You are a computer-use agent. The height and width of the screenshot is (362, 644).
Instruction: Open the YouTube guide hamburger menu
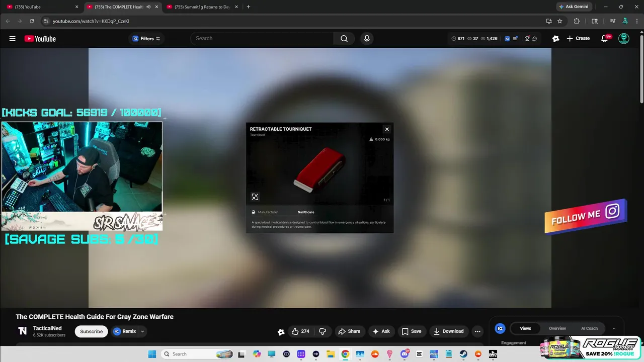click(13, 39)
